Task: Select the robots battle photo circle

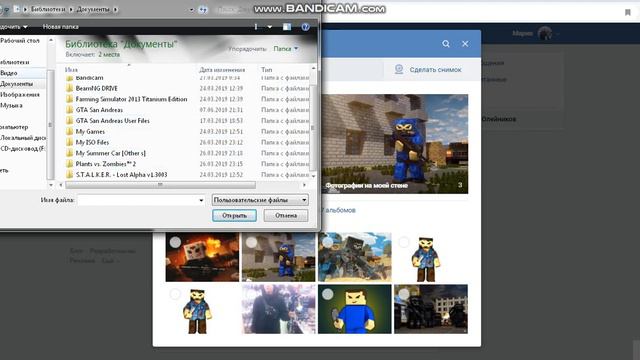Action: pos(328,242)
